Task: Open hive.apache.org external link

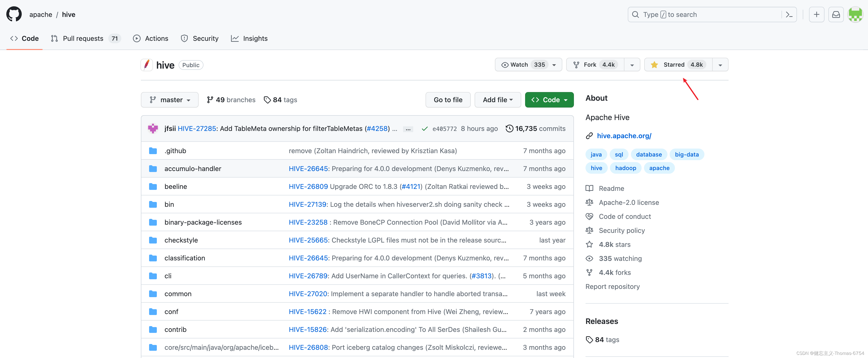Action: 624,135
